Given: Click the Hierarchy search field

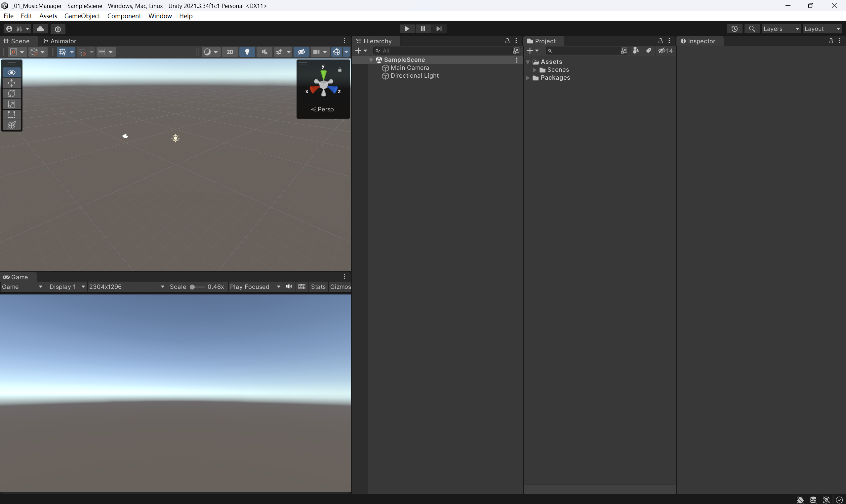Looking at the screenshot, I should [445, 51].
